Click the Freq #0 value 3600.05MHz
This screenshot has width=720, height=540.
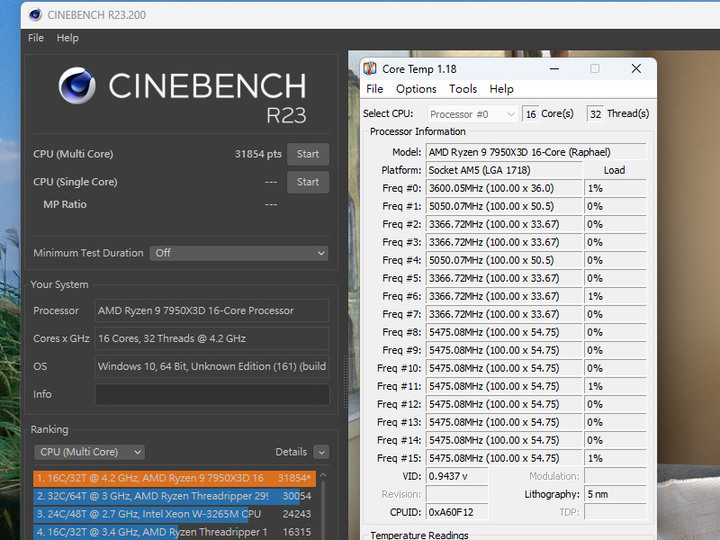point(504,188)
